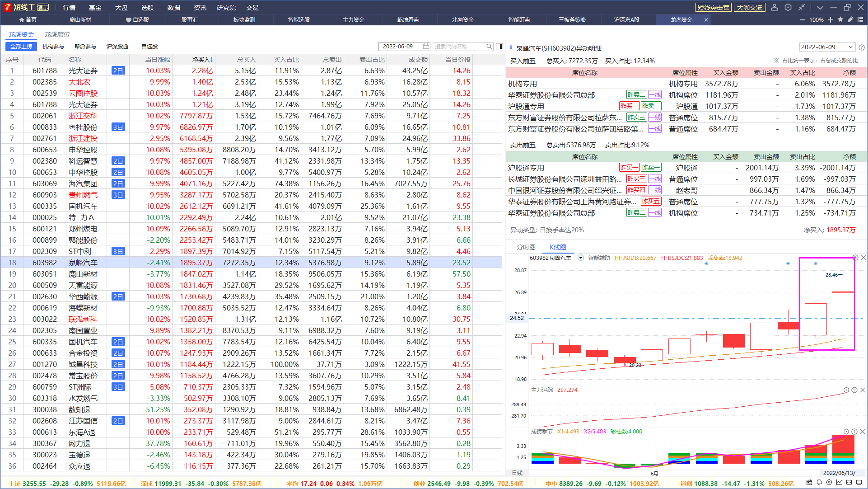Open the 基金 menu

tap(95, 8)
